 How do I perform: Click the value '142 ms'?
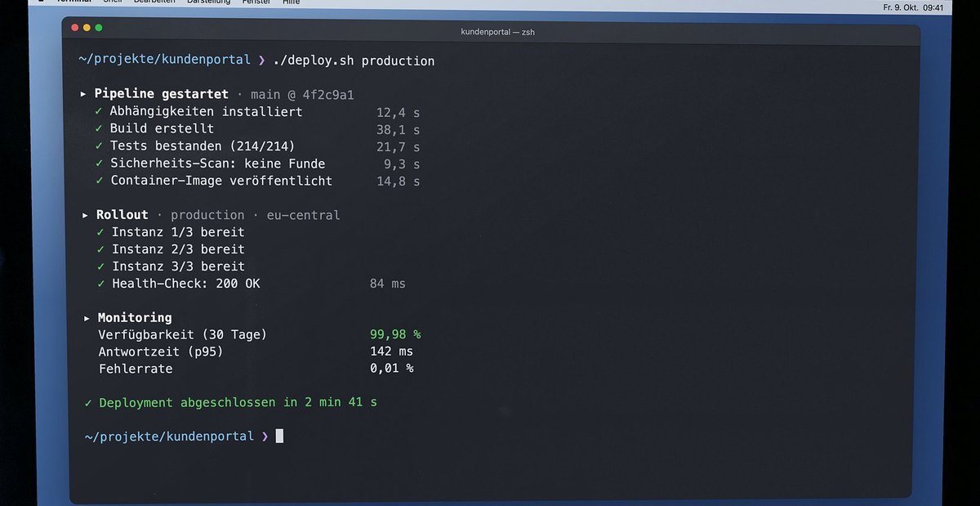click(x=391, y=352)
